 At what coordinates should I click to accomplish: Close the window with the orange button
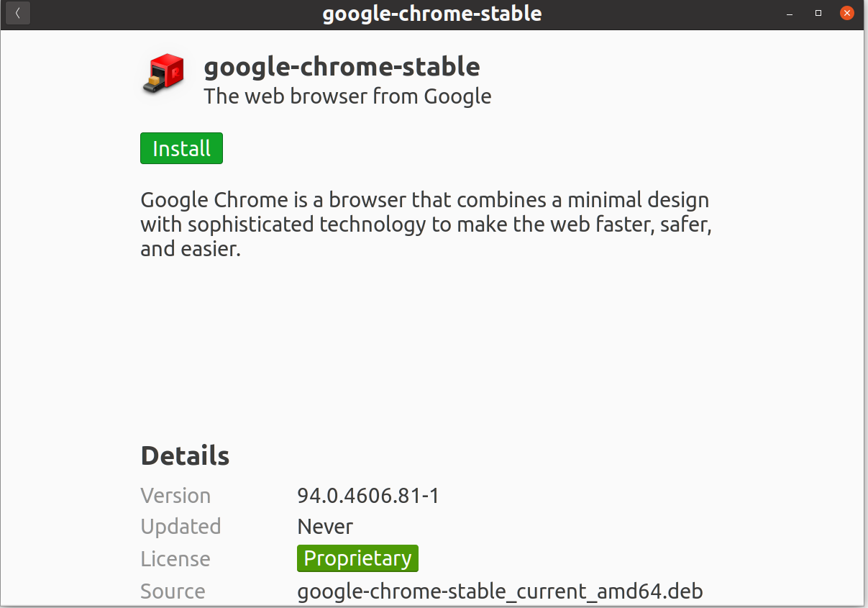coord(848,13)
